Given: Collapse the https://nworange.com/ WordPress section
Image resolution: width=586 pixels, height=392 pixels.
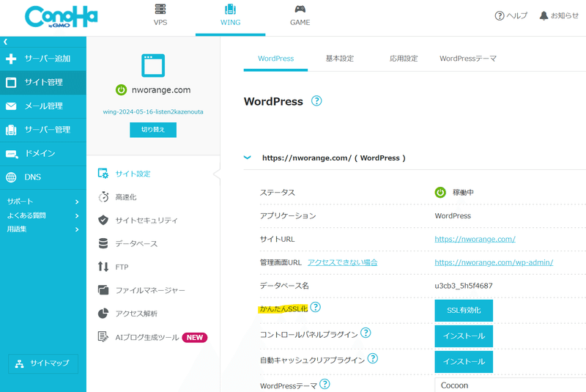Looking at the screenshot, I should [248, 158].
